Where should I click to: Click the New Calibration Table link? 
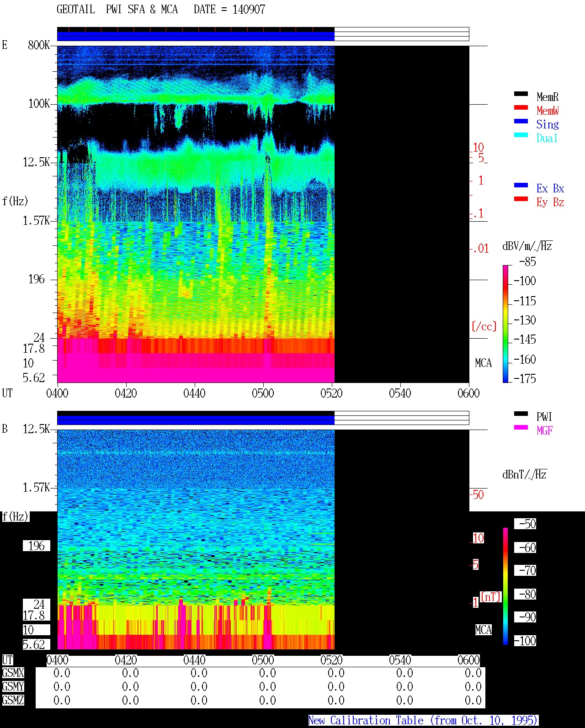tap(423, 720)
